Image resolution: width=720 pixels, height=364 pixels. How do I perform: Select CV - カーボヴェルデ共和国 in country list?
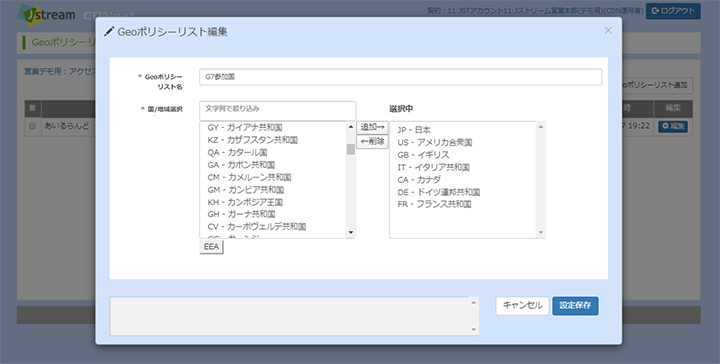(x=257, y=227)
